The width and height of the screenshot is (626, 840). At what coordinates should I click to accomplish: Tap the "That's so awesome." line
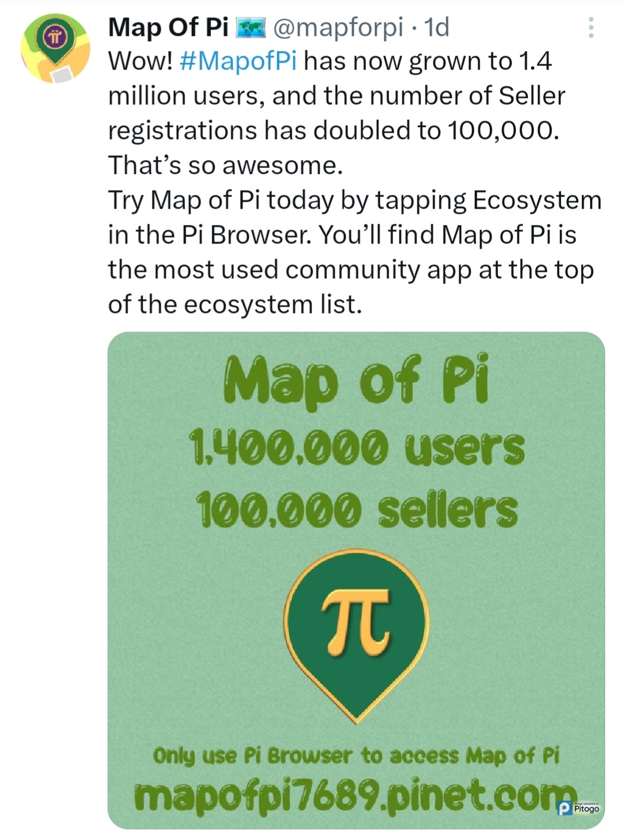[225, 166]
